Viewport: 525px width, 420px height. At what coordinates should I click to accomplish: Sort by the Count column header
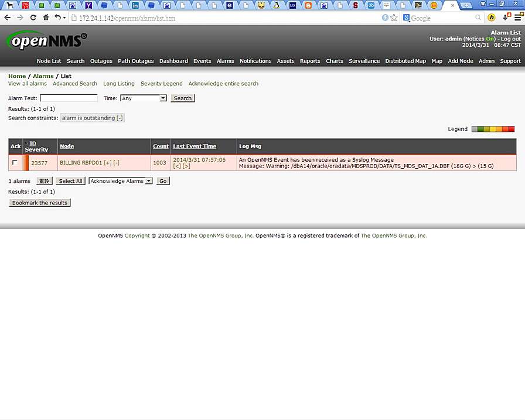click(x=161, y=146)
